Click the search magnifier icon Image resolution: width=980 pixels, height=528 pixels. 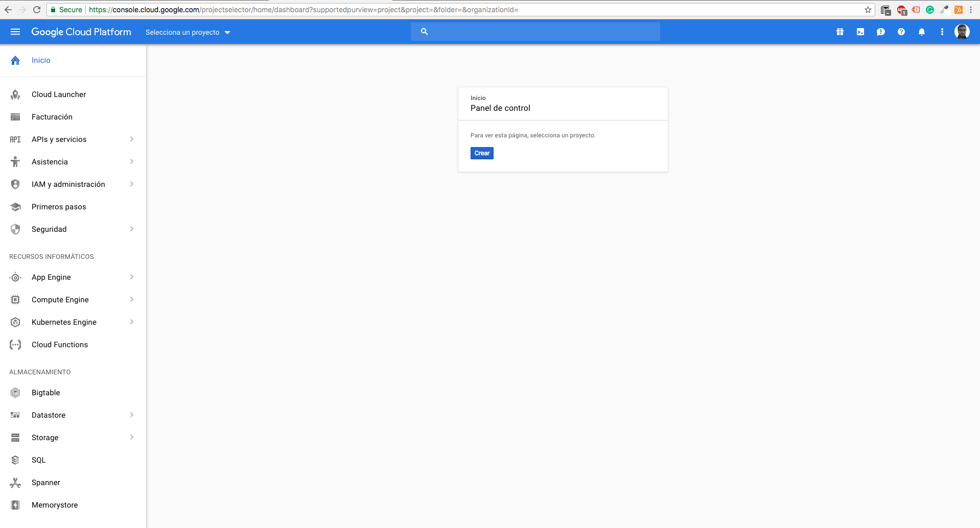pyautogui.click(x=424, y=32)
